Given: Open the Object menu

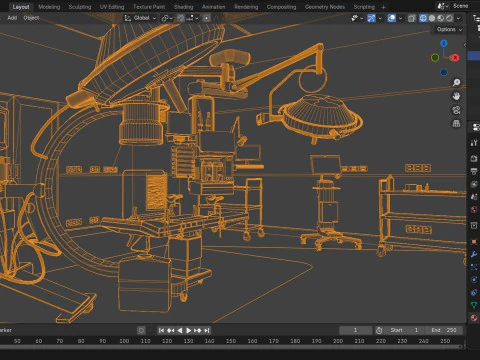Looking at the screenshot, I should tap(31, 18).
